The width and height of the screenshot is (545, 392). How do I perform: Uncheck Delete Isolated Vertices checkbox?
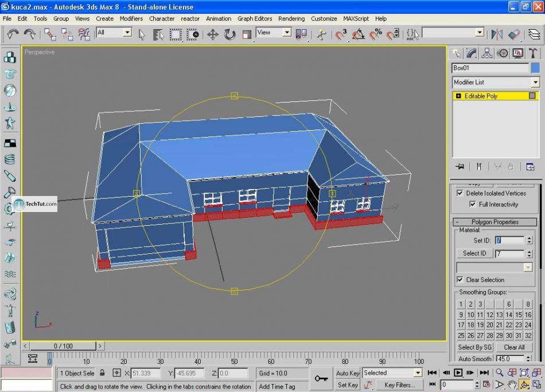(460, 193)
